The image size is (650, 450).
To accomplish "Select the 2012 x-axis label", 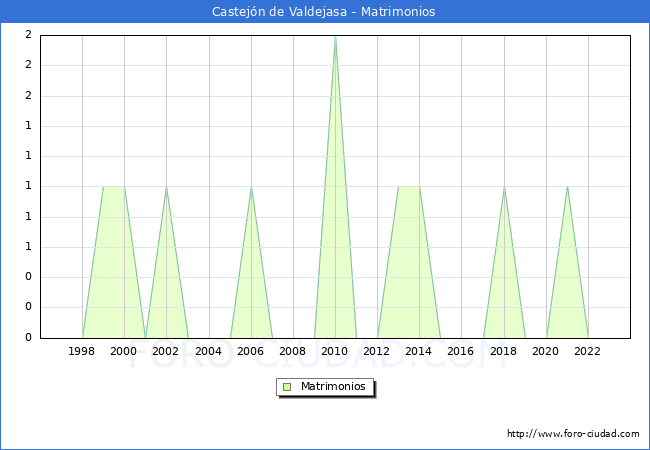I will point(377,351).
